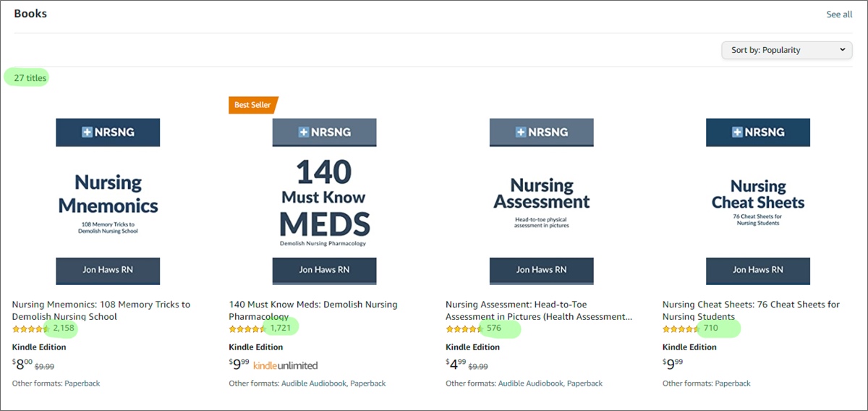Viewport: 868px width, 411px height.
Task: Open Nursing Cheat Sheets cover image
Action: click(x=757, y=201)
